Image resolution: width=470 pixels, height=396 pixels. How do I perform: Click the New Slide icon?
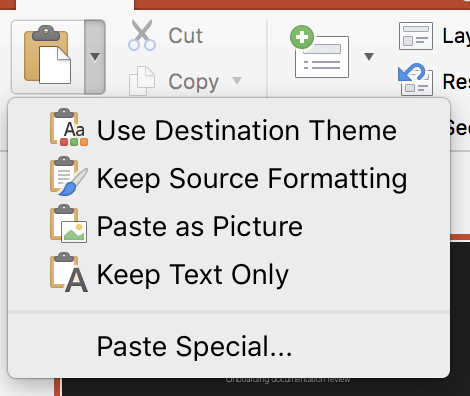click(319, 52)
